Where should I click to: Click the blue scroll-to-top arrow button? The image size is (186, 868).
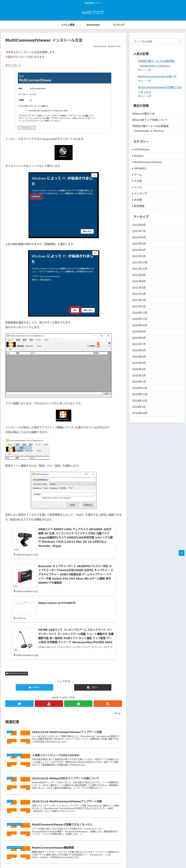[x=182, y=553]
